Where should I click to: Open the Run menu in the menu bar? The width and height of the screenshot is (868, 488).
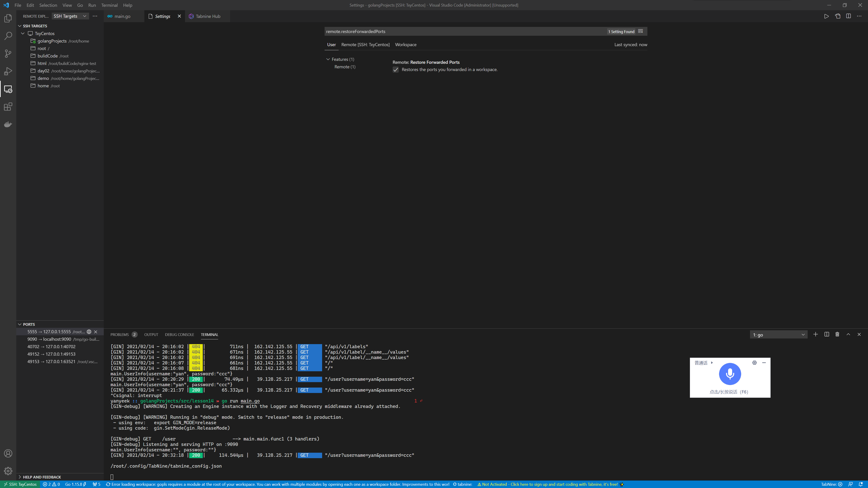[92, 5]
